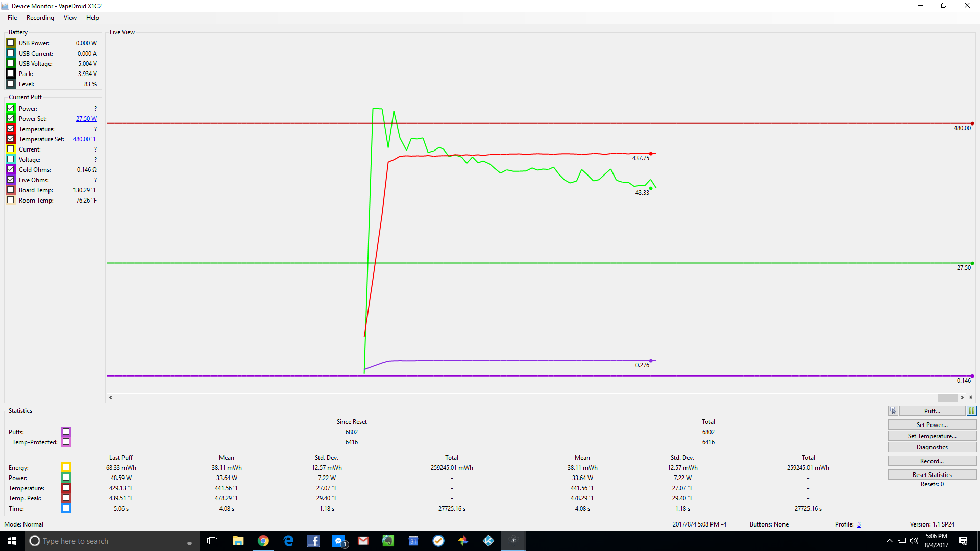The image size is (980, 551).
Task: Enable the USB Power checkbox
Action: coord(11,43)
